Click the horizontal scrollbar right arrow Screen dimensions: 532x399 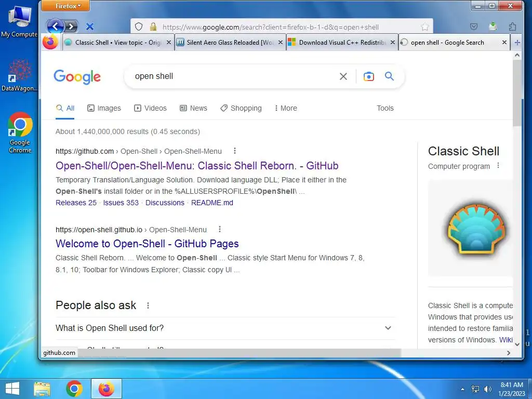508,353
